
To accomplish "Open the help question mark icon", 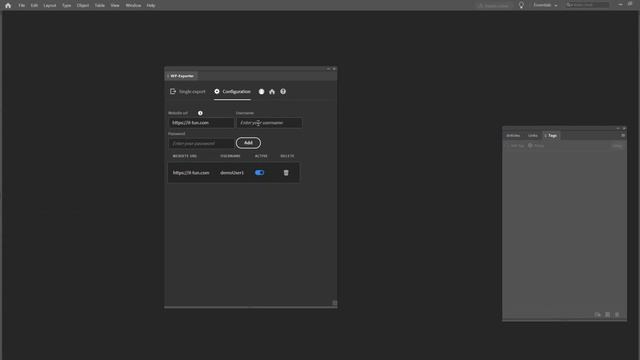I will [283, 91].
